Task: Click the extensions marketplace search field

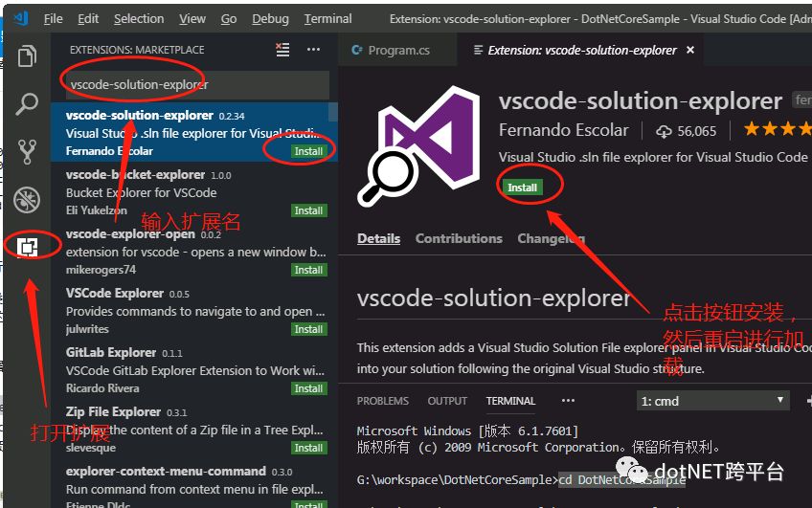Action: point(197,84)
